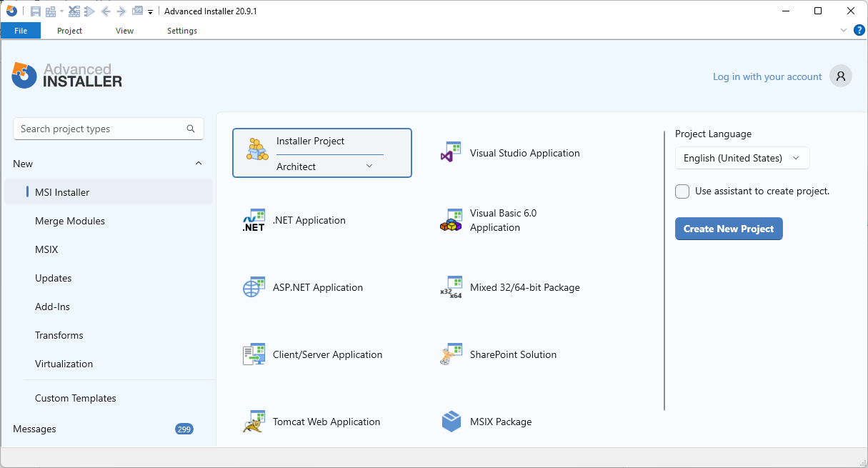Image resolution: width=868 pixels, height=468 pixels.
Task: Click the magnifier icon in the search box
Action: (191, 129)
